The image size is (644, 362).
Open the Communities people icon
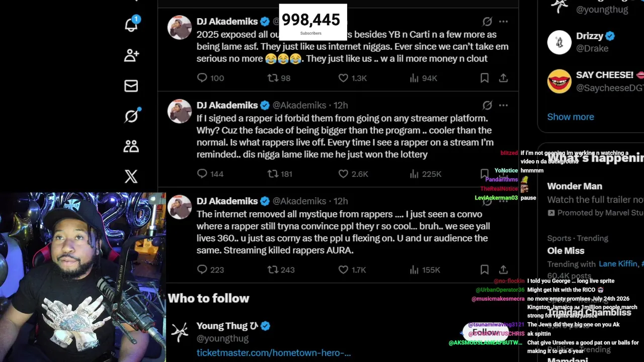point(131,146)
